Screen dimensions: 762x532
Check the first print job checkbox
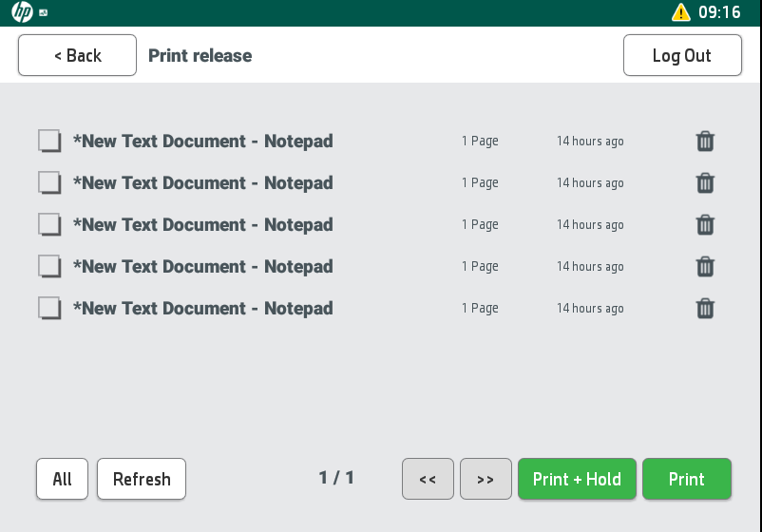(49, 142)
